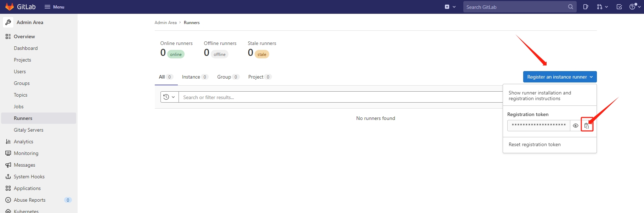Reveal the hidden registration token
The image size is (644, 213).
pyautogui.click(x=576, y=126)
